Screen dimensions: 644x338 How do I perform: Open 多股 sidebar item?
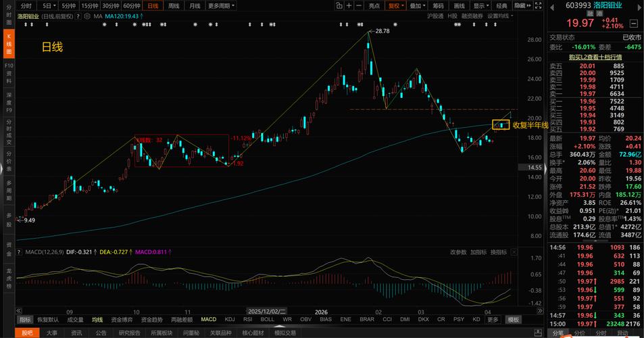[x=9, y=220]
